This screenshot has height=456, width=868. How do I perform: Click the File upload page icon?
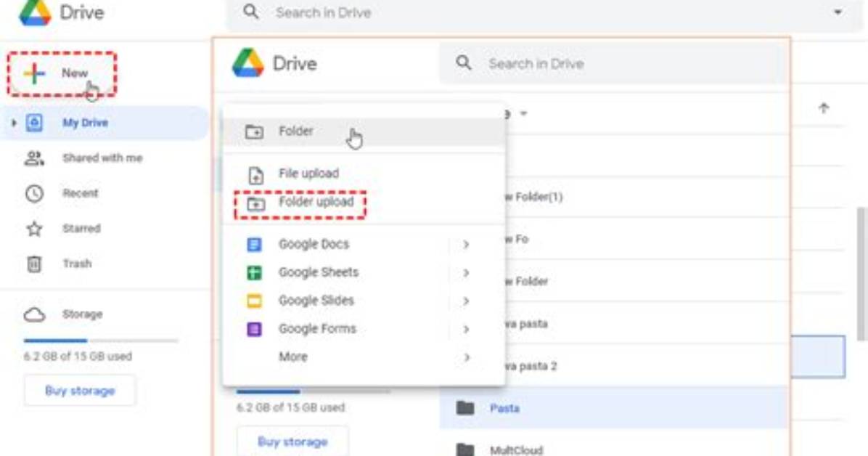255,175
